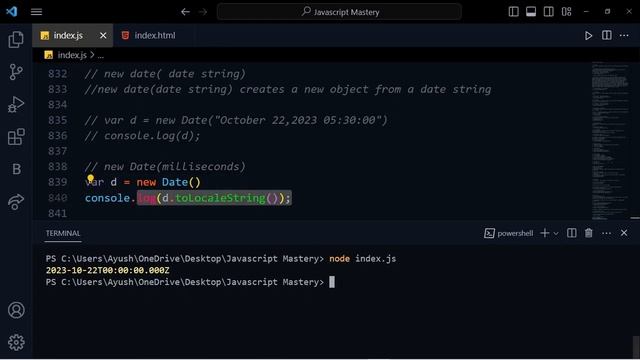640x360 pixels.
Task: Toggle the bottom panel layout icon
Action: point(531,11)
